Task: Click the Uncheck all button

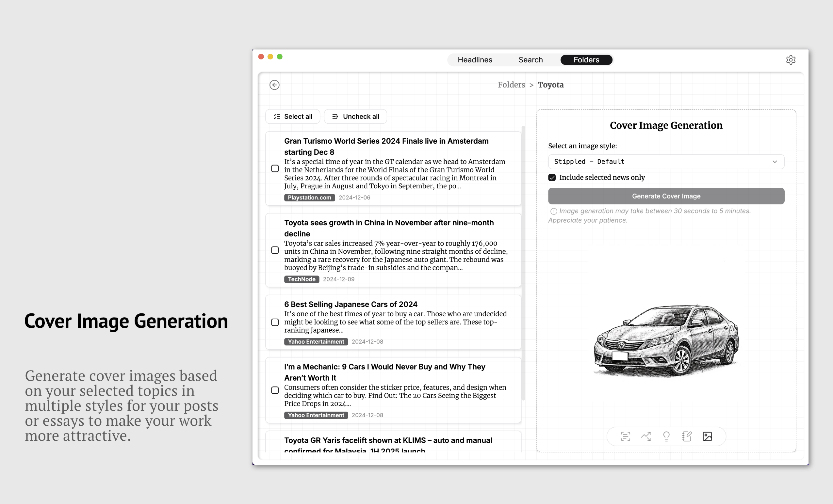Action: 355,117
